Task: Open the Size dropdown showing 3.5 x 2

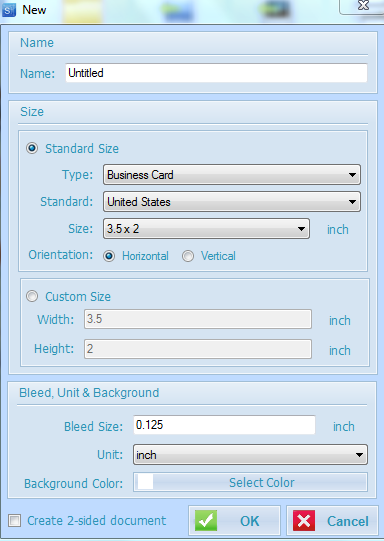Action: [x=206, y=228]
